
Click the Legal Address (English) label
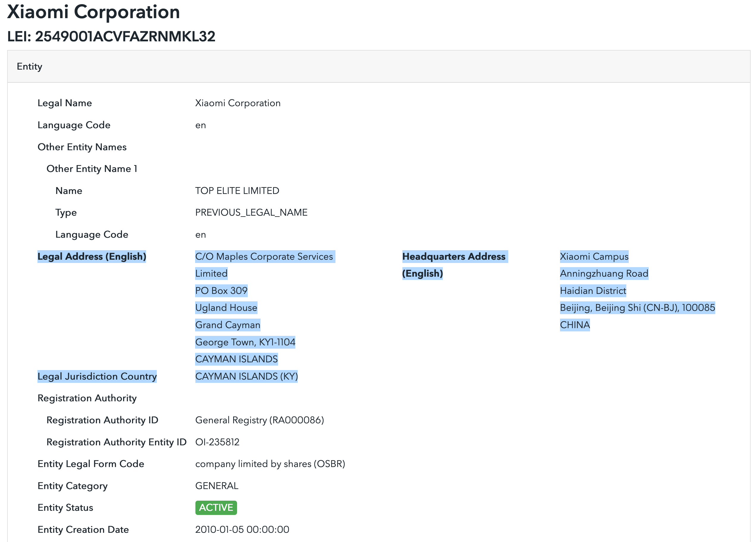click(x=92, y=257)
